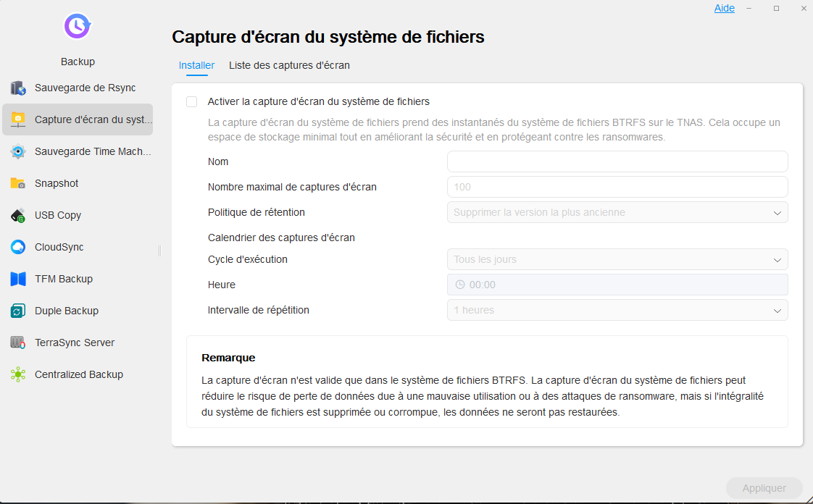Expand Cycle d'exécution dropdown arrow

click(777, 260)
